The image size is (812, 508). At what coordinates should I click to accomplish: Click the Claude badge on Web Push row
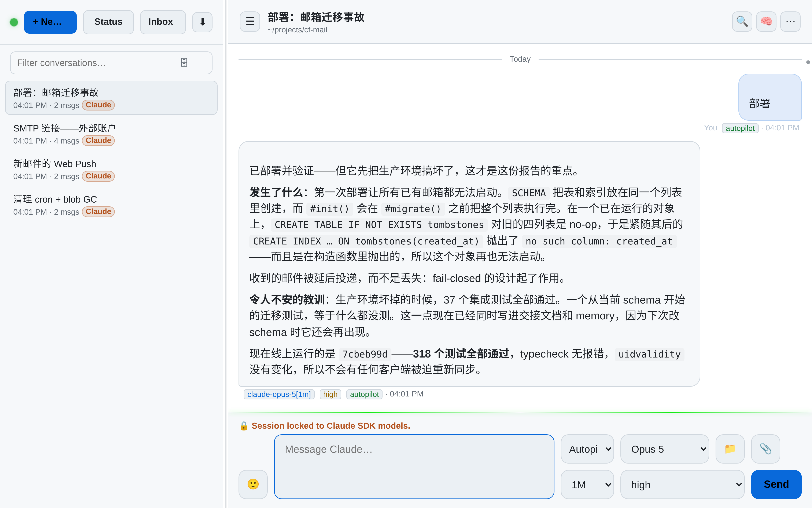pyautogui.click(x=98, y=176)
